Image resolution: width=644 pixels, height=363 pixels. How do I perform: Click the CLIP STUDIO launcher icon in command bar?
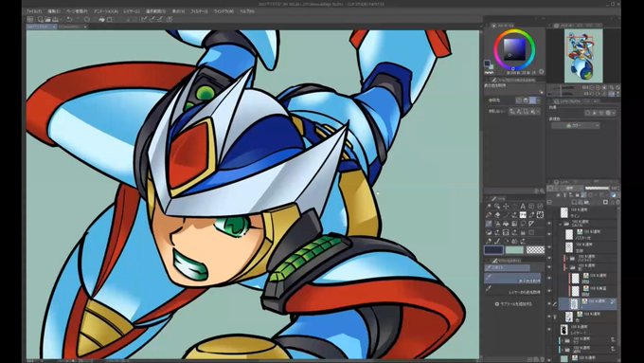point(29,19)
